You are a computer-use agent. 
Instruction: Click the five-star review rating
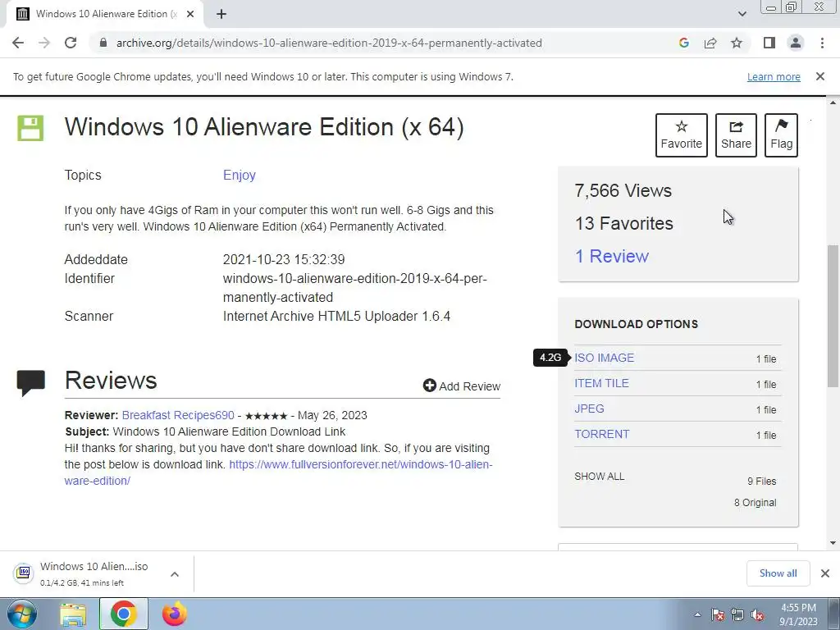[266, 416]
